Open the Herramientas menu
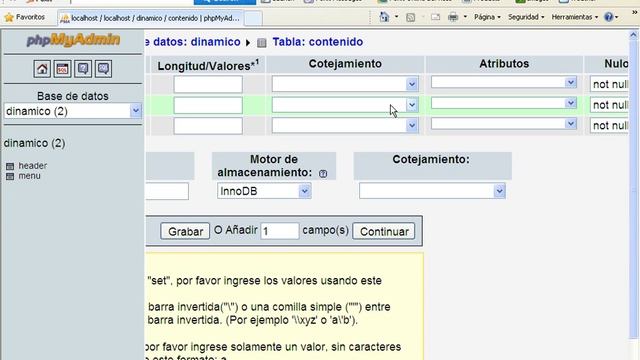 point(575,17)
